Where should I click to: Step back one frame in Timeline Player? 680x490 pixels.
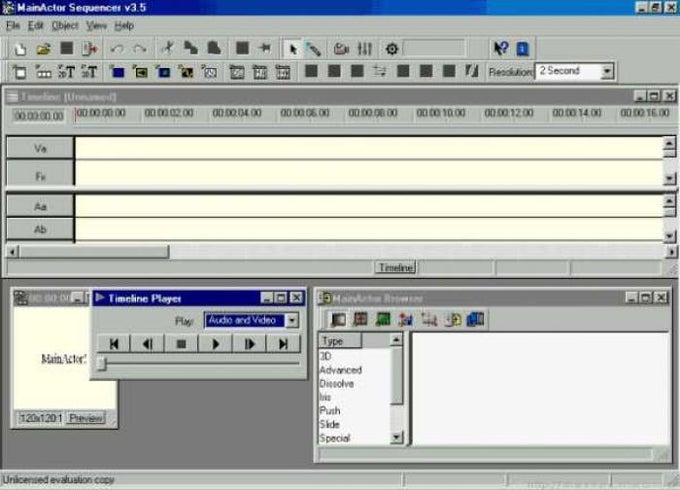[x=147, y=344]
